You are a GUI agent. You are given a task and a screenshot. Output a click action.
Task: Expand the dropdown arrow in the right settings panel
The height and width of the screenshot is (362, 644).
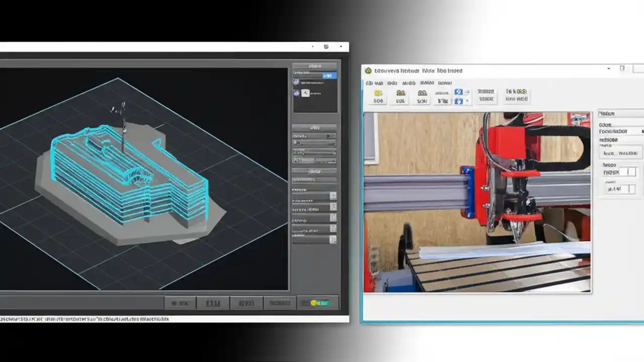(642, 131)
